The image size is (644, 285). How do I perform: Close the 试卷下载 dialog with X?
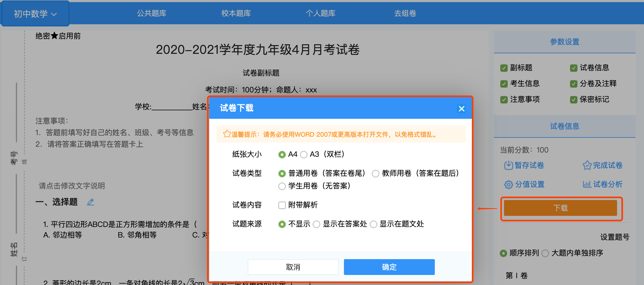(461, 108)
